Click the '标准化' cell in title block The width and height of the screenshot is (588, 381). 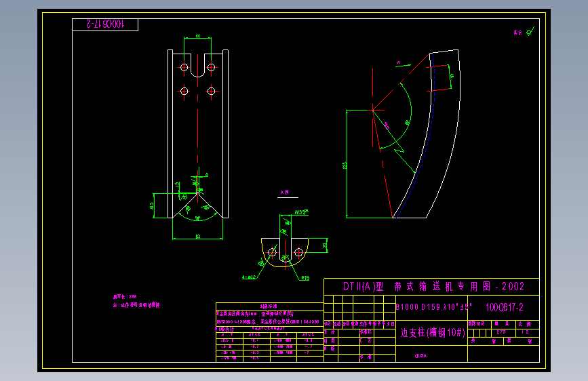[366, 332]
